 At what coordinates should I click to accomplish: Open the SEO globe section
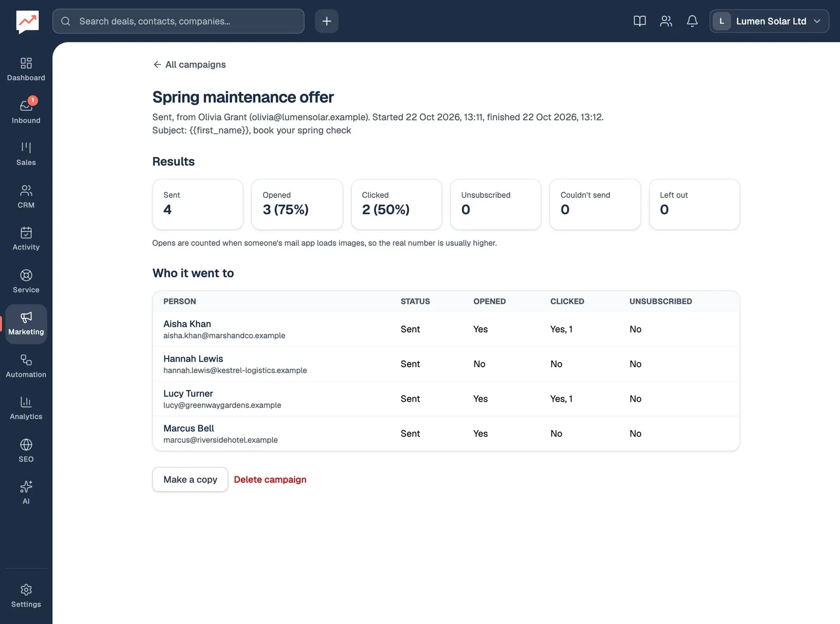(x=26, y=451)
